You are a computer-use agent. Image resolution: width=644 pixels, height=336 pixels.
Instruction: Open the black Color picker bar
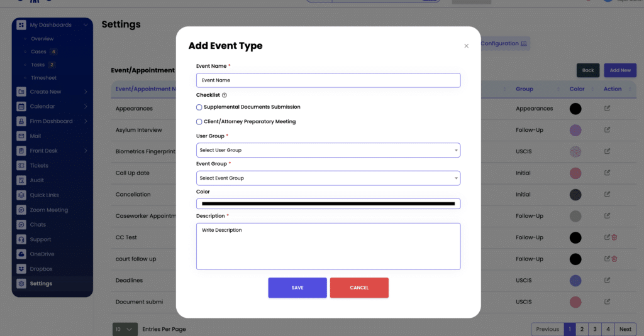[328, 204]
